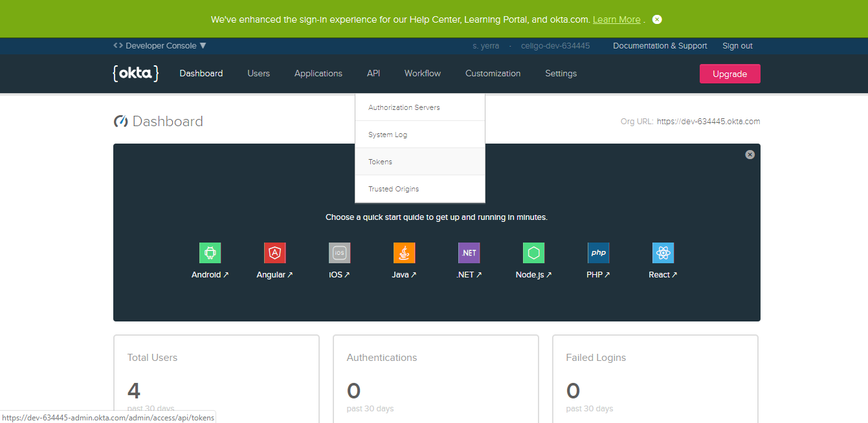Click the Dashboard gauge icon

[x=120, y=122]
